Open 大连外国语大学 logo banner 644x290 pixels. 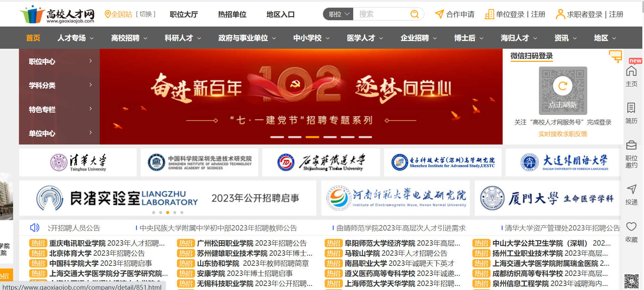(x=563, y=163)
